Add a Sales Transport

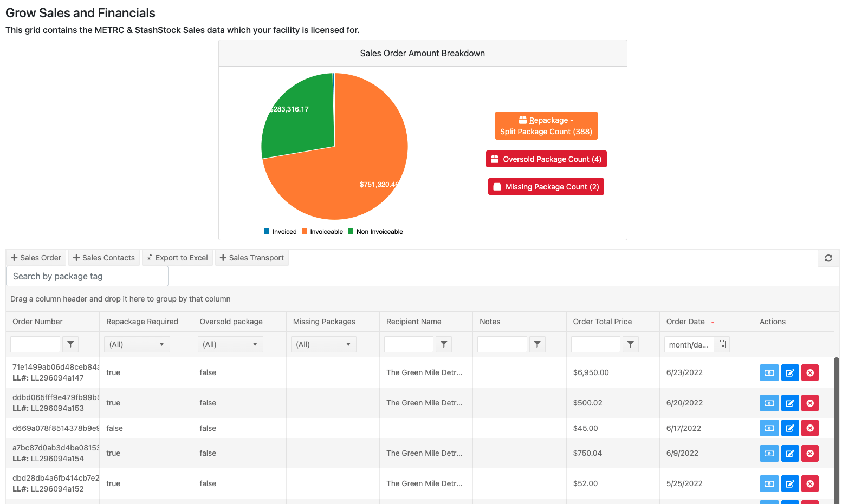252,258
